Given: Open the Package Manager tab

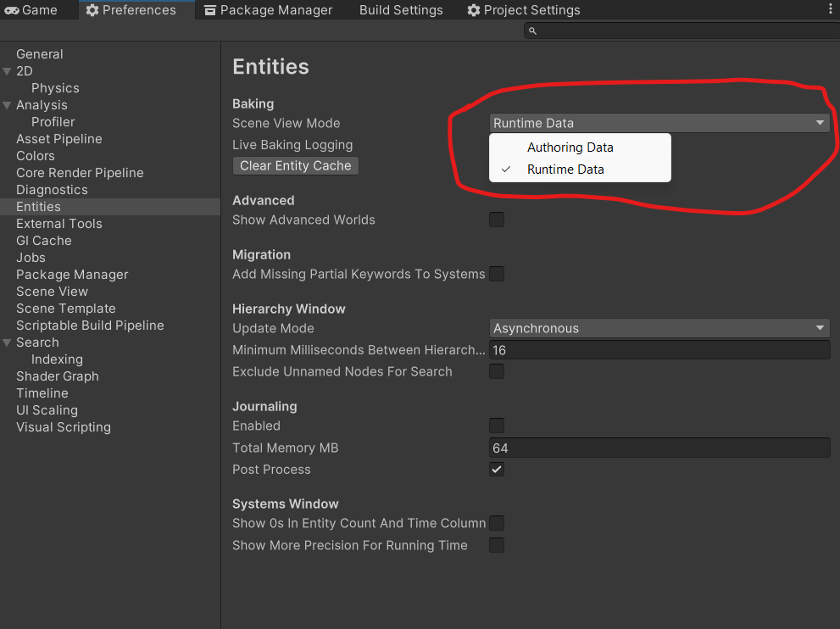Looking at the screenshot, I should point(268,10).
